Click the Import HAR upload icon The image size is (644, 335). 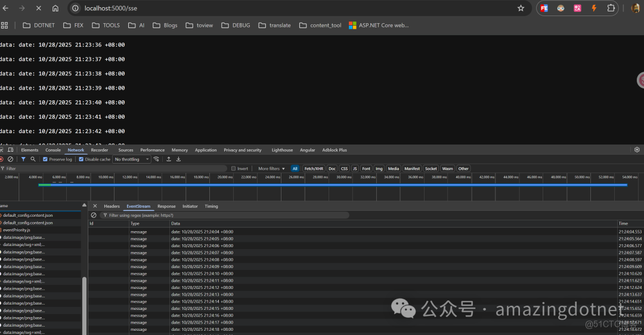tap(169, 159)
